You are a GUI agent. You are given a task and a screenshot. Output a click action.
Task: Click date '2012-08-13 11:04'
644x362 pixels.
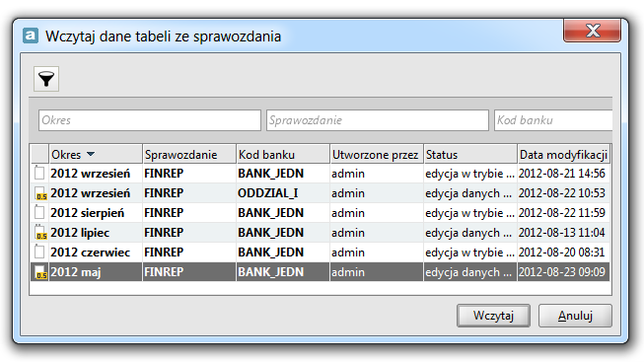tap(562, 233)
